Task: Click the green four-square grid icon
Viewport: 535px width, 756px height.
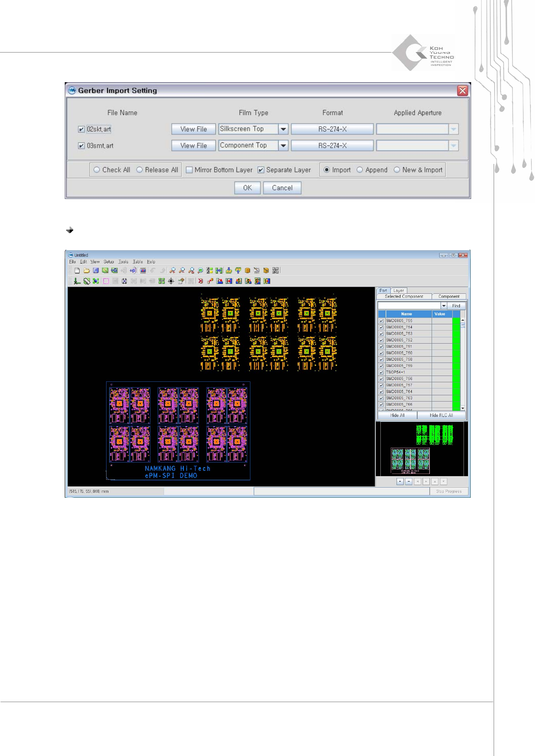Action: click(x=162, y=281)
